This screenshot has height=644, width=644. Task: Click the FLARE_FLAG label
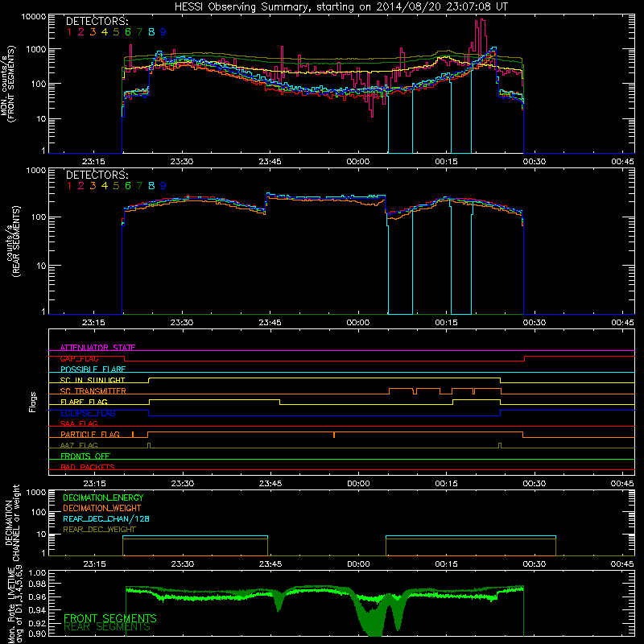[x=84, y=402]
